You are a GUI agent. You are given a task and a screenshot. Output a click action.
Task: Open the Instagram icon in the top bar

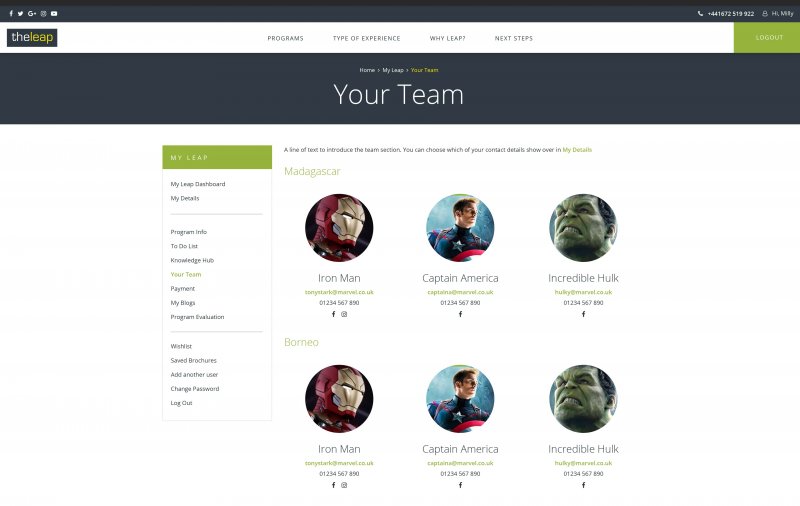pyautogui.click(x=43, y=14)
